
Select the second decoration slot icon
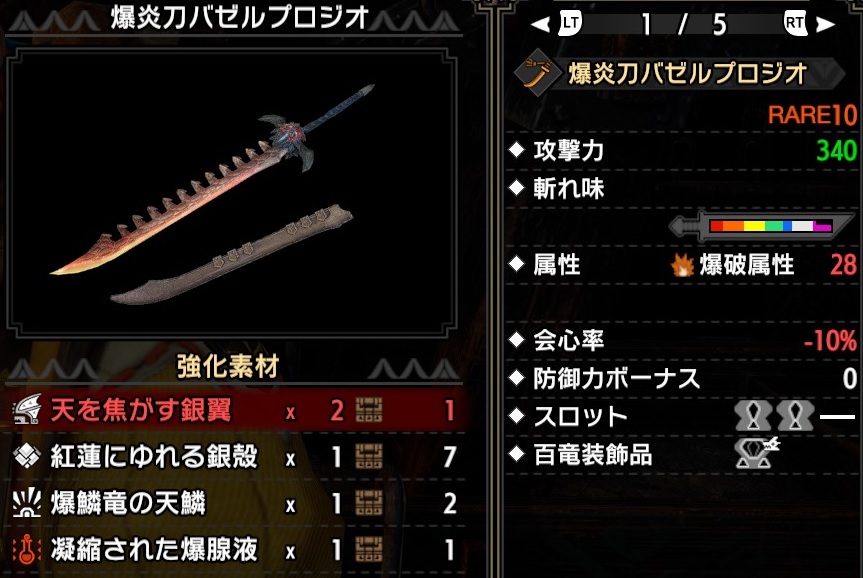point(795,416)
